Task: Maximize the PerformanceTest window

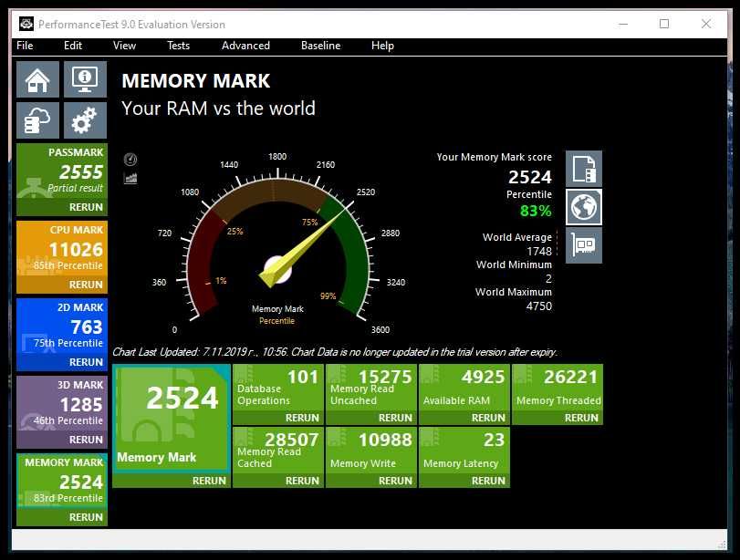Action: pos(664,24)
